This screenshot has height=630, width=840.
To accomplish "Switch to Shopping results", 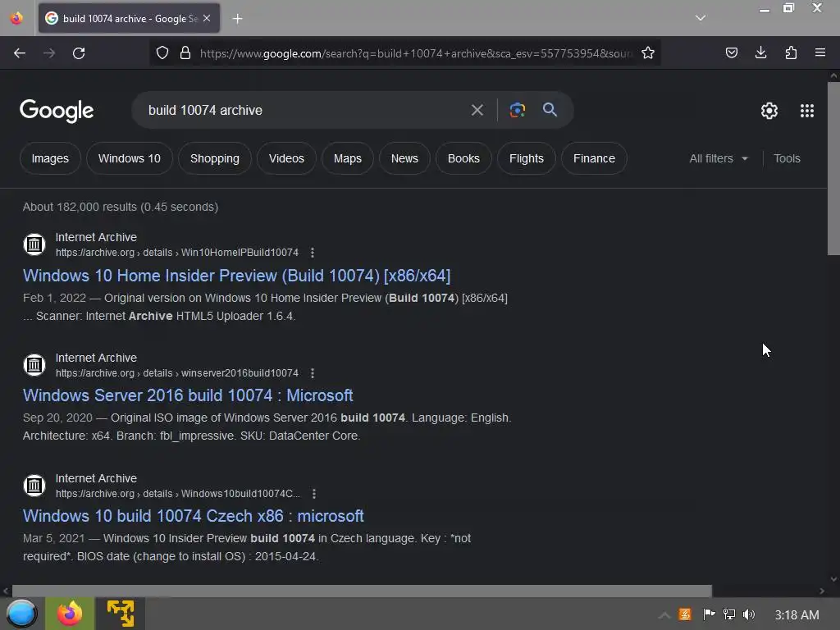I will coord(214,158).
